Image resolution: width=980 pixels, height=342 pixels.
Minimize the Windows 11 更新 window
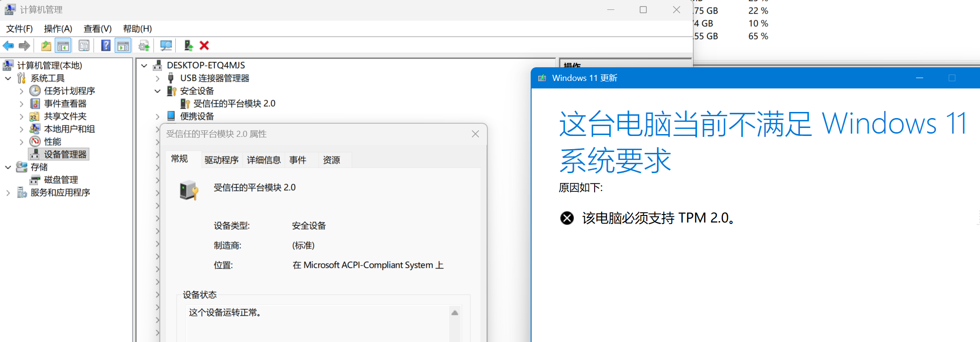(x=919, y=78)
